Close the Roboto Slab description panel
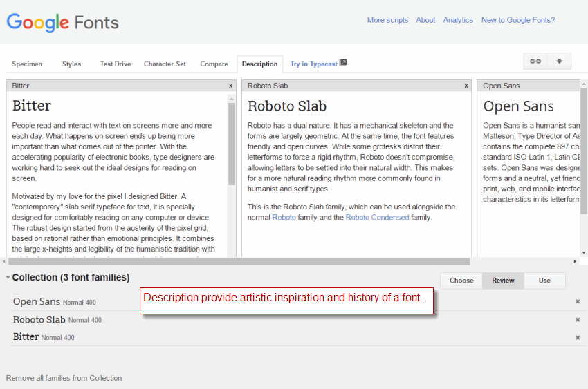The width and height of the screenshot is (588, 389). (466, 86)
